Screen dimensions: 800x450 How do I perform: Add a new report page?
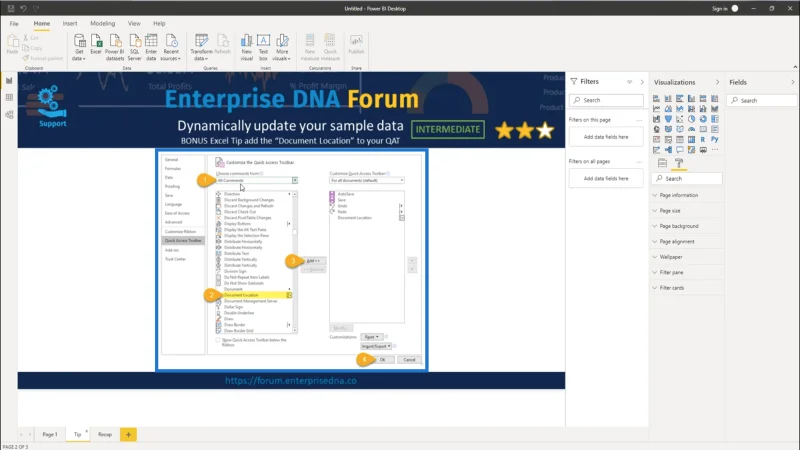click(128, 434)
